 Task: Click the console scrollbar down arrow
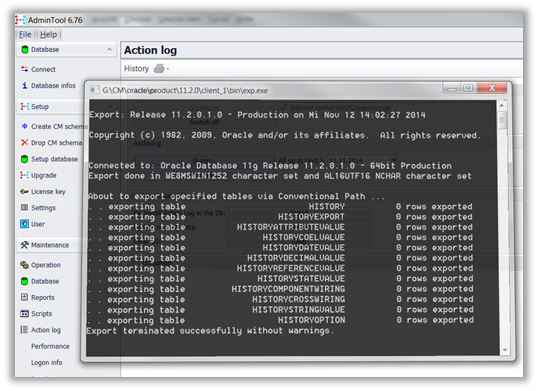point(505,350)
